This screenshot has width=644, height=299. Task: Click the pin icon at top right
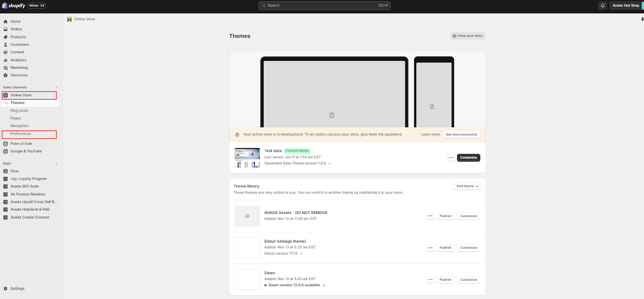pos(642,19)
